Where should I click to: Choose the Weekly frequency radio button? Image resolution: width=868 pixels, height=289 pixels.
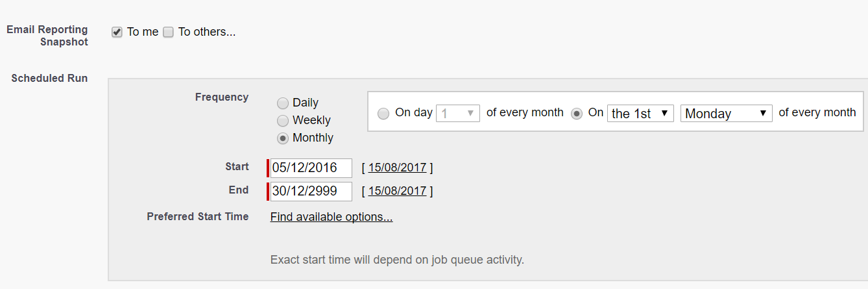point(283,121)
